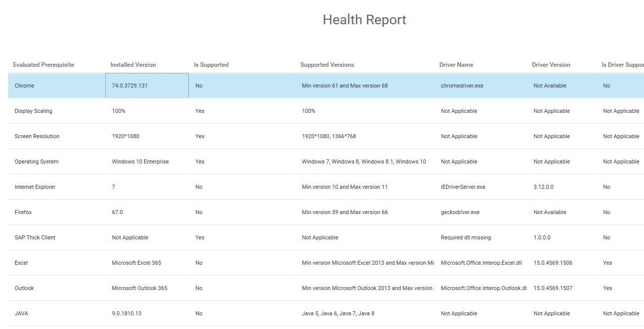Select installed version "9.0.1810.13"
This screenshot has height=329, width=644.
click(x=127, y=313)
